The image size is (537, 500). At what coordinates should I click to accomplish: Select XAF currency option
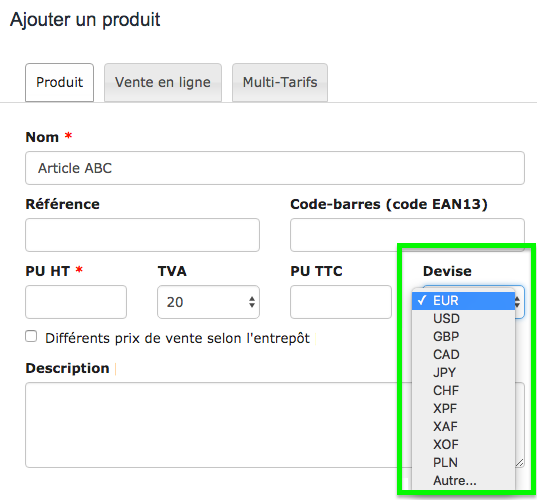tap(463, 427)
